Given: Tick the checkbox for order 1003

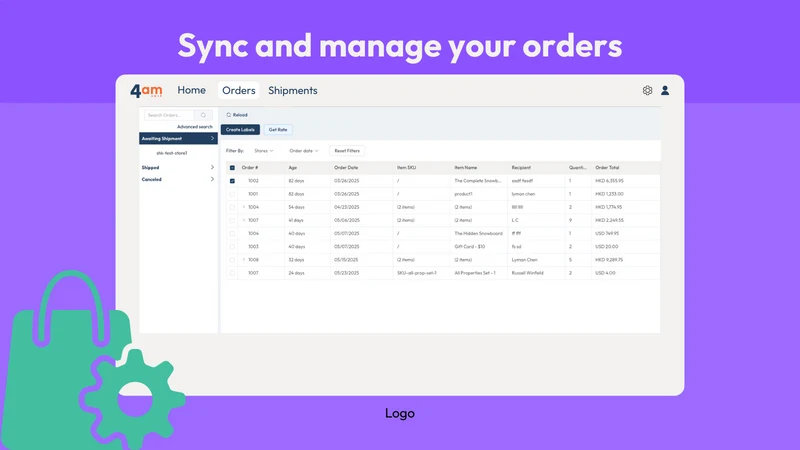Looking at the screenshot, I should pyautogui.click(x=232, y=247).
